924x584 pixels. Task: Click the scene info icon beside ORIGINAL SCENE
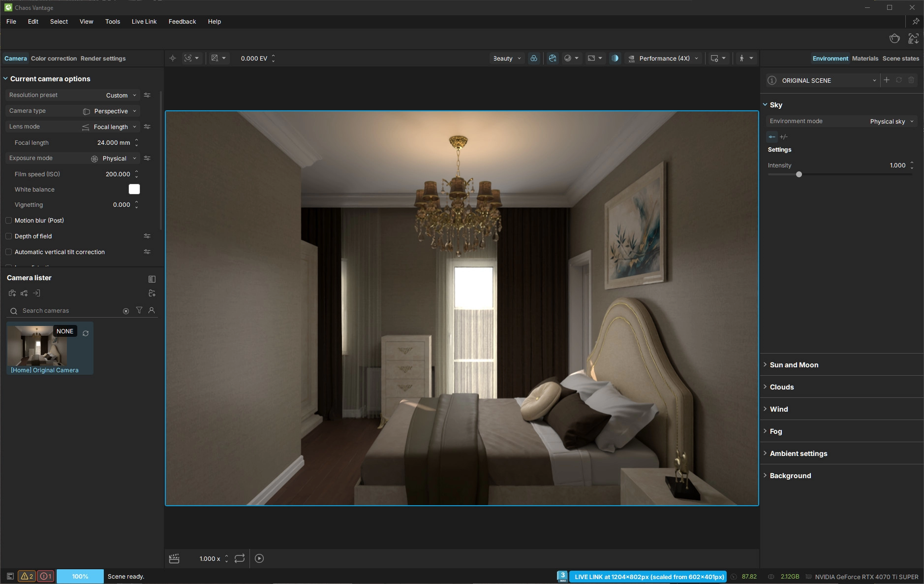pos(772,80)
